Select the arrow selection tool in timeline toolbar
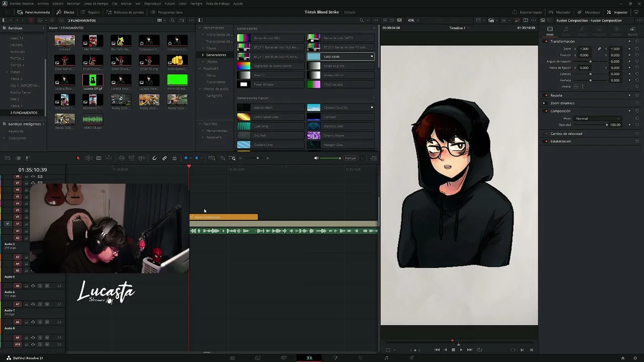The height and width of the screenshot is (362, 644). click(78, 158)
